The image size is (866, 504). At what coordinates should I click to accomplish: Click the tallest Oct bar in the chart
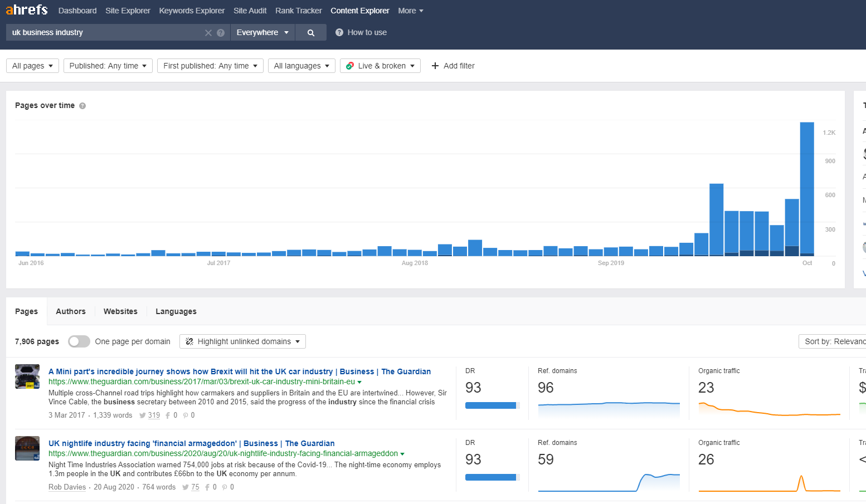(807, 189)
